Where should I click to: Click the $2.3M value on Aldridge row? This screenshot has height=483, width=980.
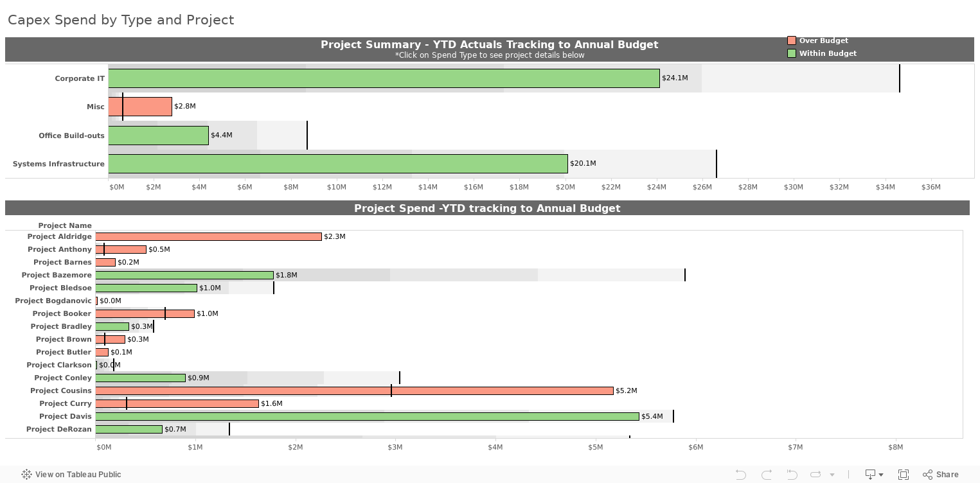335,236
